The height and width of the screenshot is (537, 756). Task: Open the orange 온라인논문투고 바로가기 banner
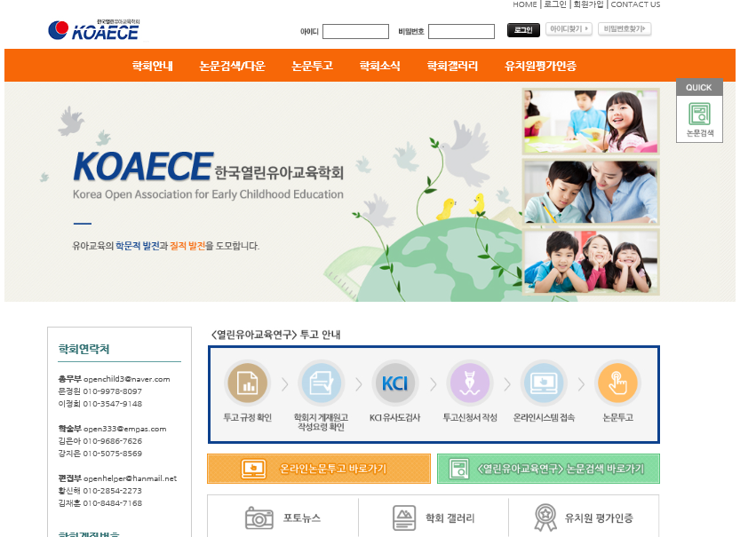[x=319, y=469]
